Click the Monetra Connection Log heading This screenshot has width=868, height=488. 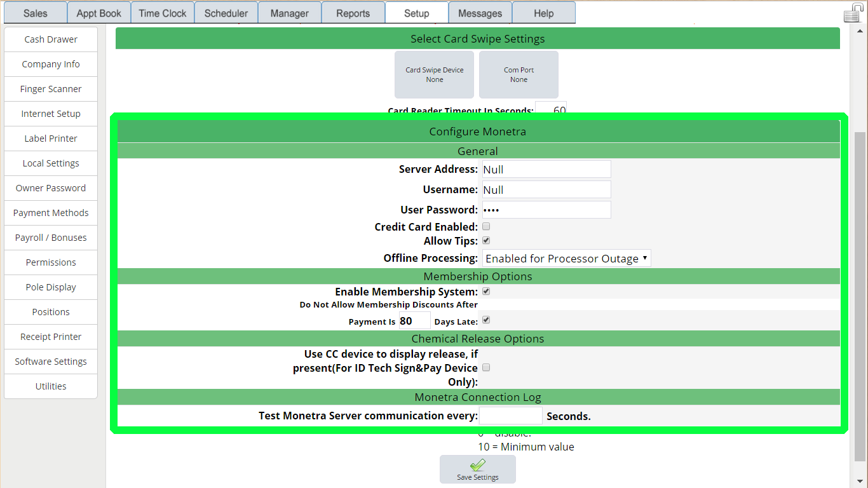click(478, 397)
